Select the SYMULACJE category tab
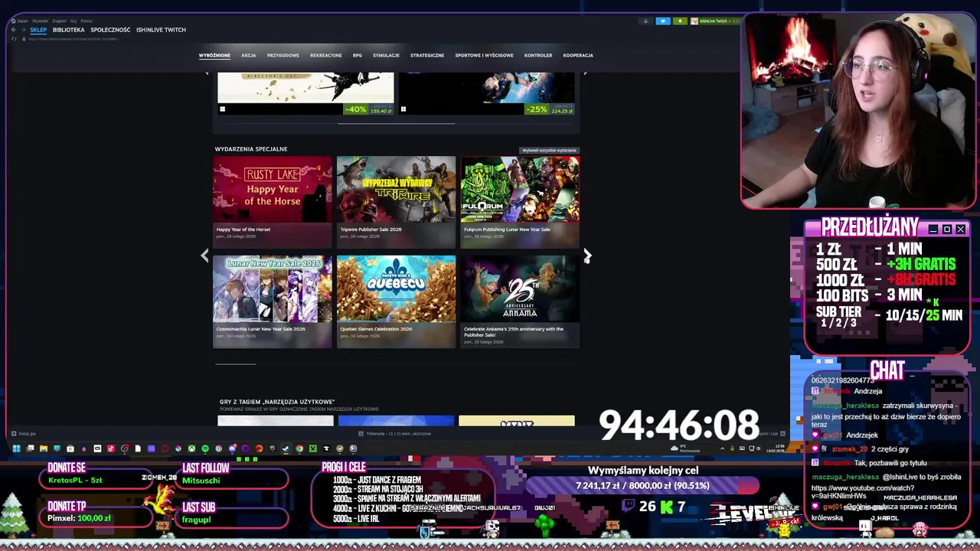This screenshot has height=551, width=980. pos(386,55)
